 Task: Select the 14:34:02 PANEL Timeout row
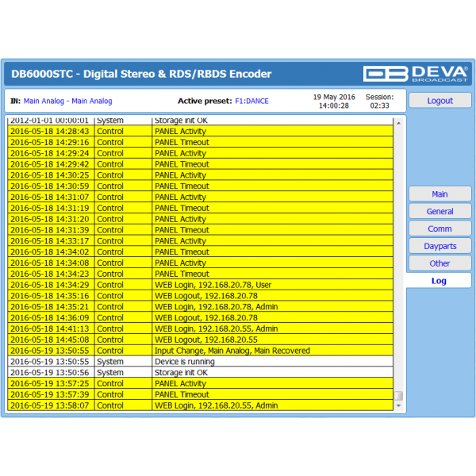201,251
